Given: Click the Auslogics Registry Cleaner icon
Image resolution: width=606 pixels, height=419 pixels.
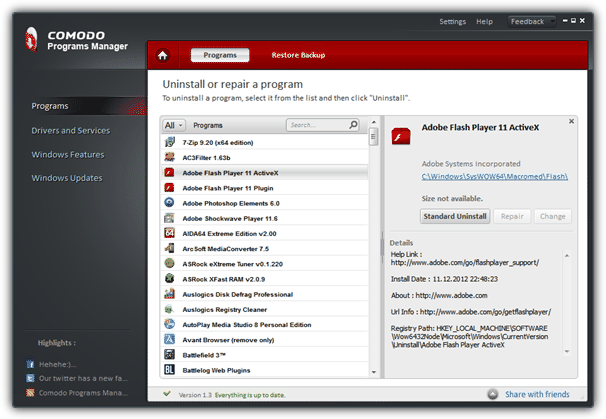Looking at the screenshot, I should (x=169, y=309).
